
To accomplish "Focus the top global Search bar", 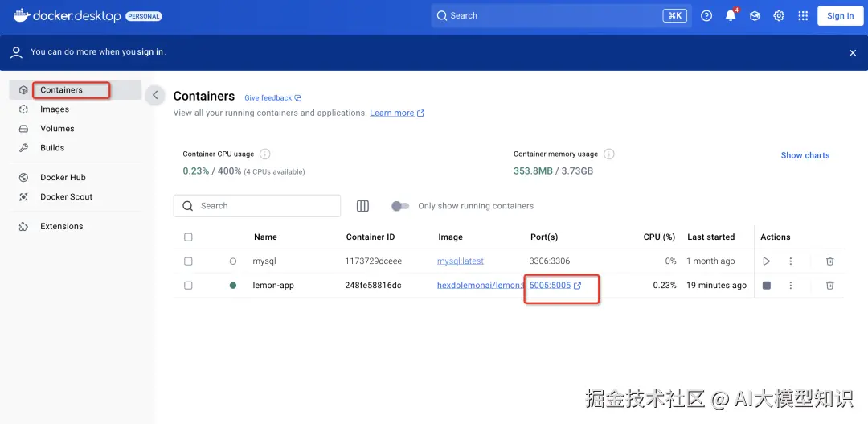I will 561,16.
